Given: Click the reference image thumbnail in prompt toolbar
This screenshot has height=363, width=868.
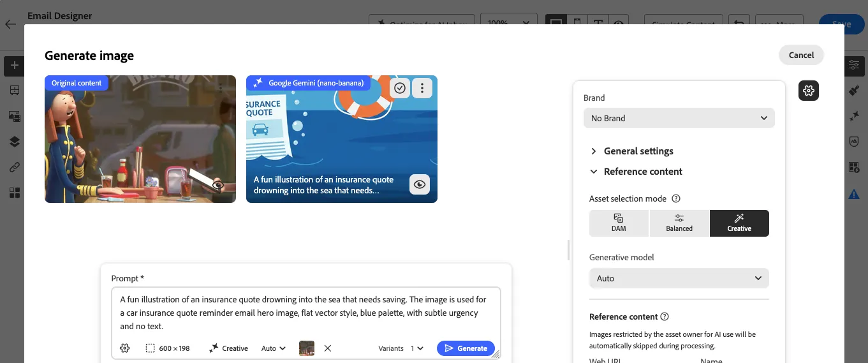Looking at the screenshot, I should coord(307,348).
